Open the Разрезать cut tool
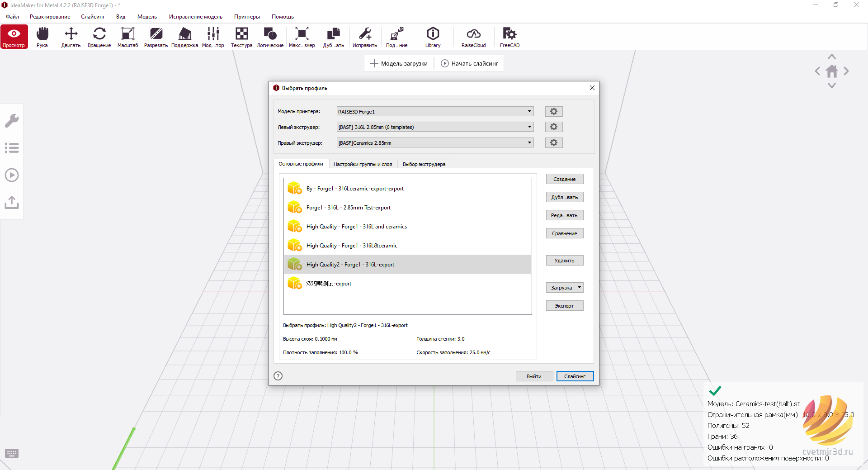Screen dimensions: 868x470 156,37
